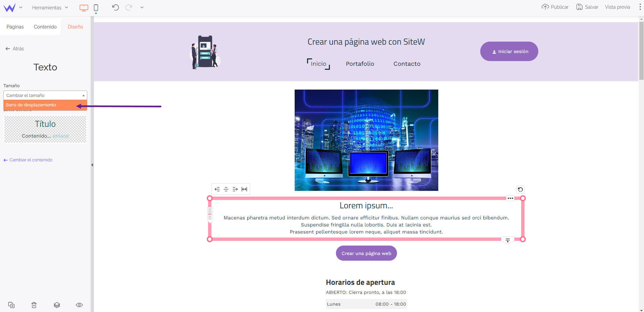This screenshot has width=644, height=312.
Task: Redo the last action
Action: (129, 7)
